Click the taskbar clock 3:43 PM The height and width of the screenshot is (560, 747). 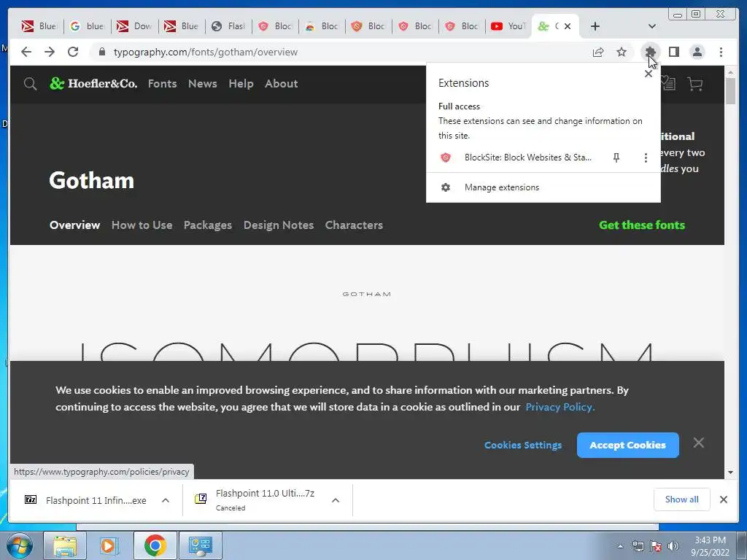[710, 540]
